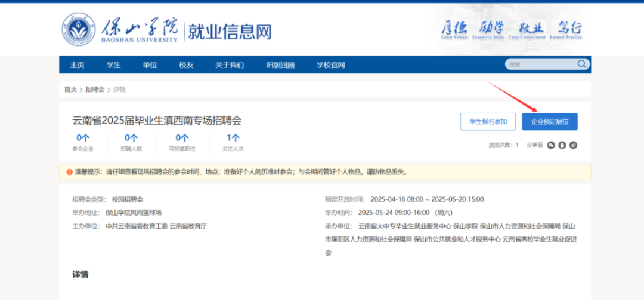The width and height of the screenshot is (644, 301).
Task: Click the 可投递职位 count statistic
Action: pyautogui.click(x=182, y=143)
